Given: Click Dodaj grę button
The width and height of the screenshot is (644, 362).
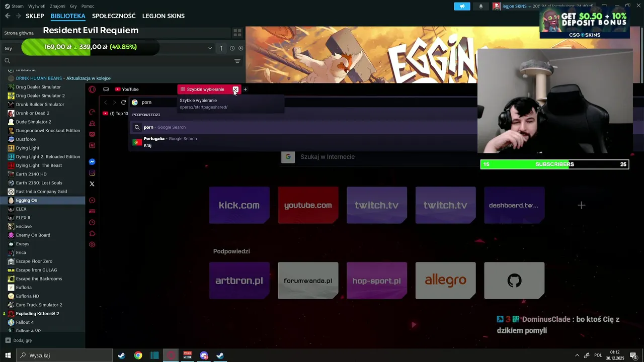Looking at the screenshot, I should (x=19, y=340).
